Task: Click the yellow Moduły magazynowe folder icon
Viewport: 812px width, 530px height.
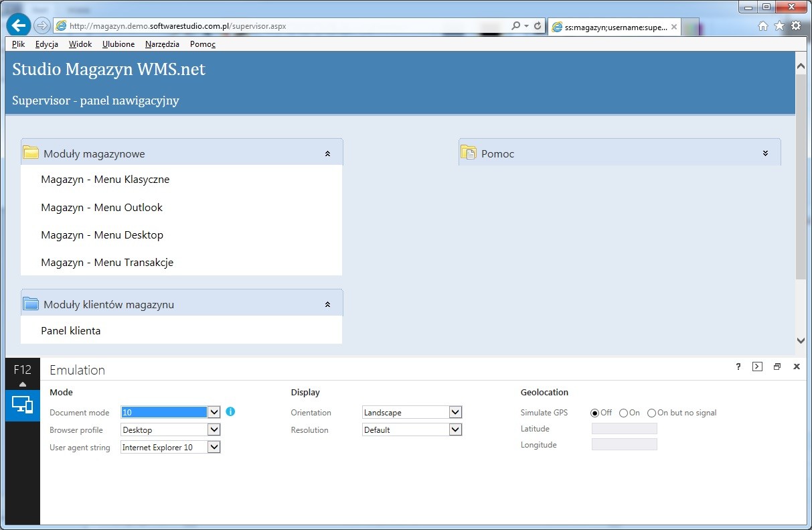Action: click(x=31, y=153)
